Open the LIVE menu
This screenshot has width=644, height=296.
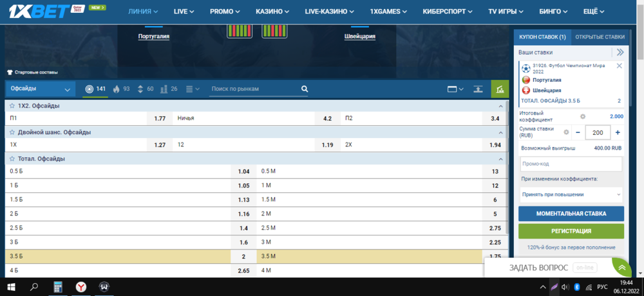[x=184, y=12]
